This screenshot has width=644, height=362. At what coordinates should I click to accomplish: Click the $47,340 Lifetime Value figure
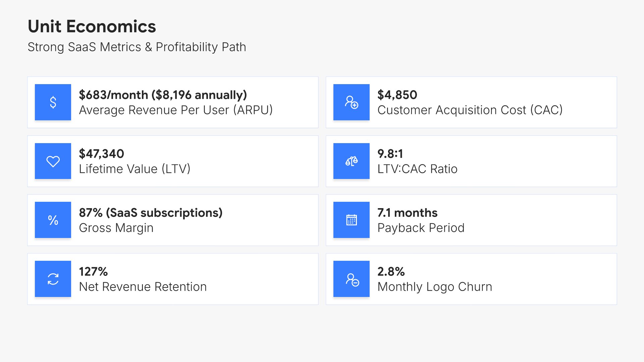tap(101, 154)
